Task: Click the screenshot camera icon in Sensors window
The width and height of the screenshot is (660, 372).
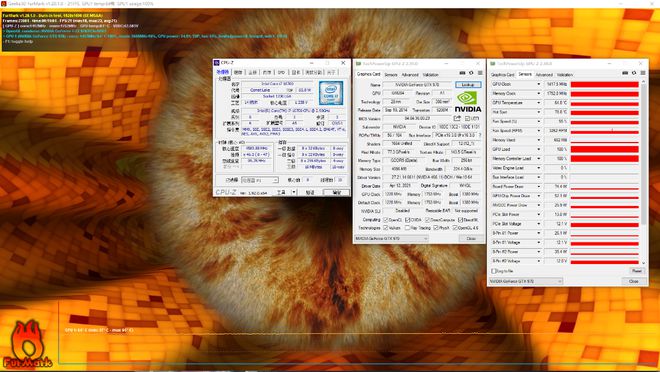Action: click(x=625, y=73)
